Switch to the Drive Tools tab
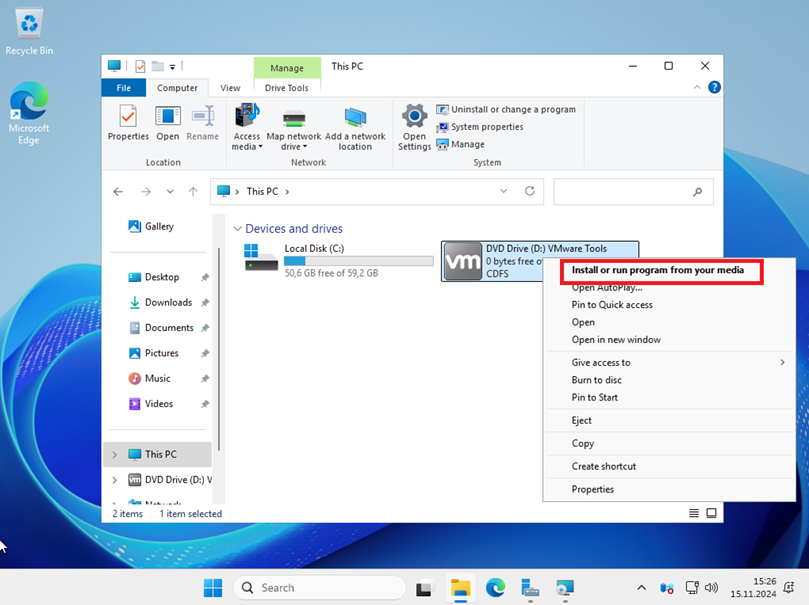 pos(287,88)
